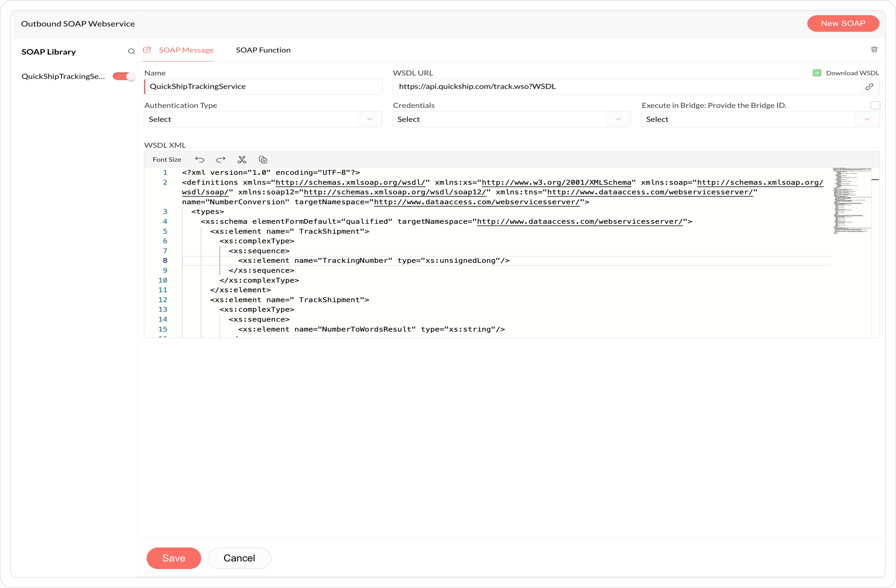Toggle the QuickShipTrackingService switch off
The height and width of the screenshot is (588, 896).
click(x=123, y=76)
